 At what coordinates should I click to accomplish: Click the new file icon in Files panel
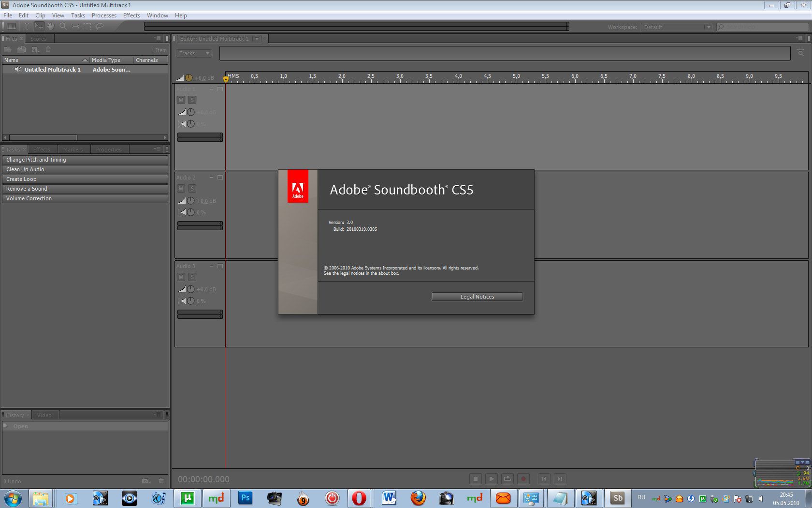(35, 49)
